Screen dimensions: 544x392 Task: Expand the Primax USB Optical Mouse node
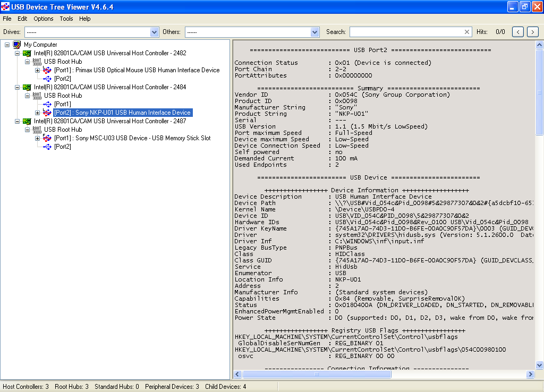tap(38, 70)
